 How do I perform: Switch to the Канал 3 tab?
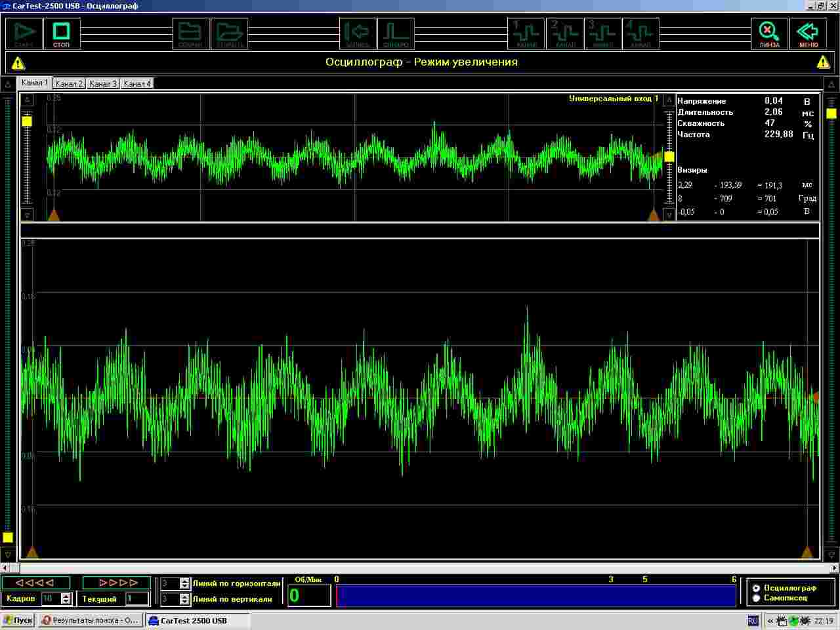point(103,83)
